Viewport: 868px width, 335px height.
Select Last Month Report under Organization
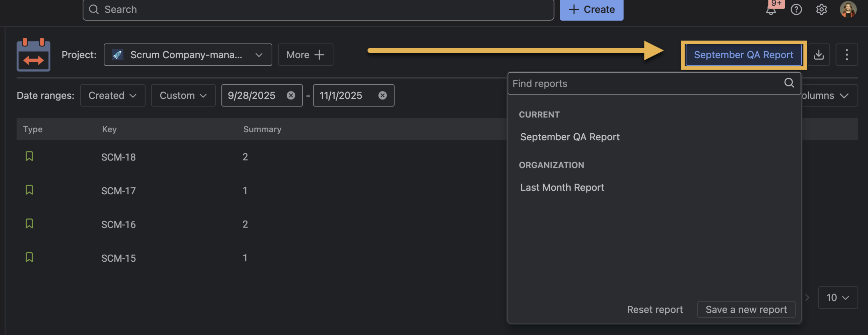pyautogui.click(x=562, y=187)
